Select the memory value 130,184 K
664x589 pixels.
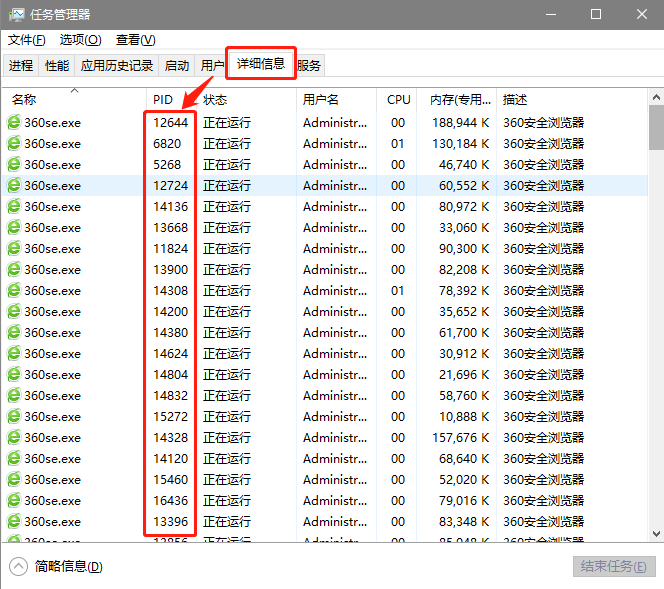[x=460, y=144]
